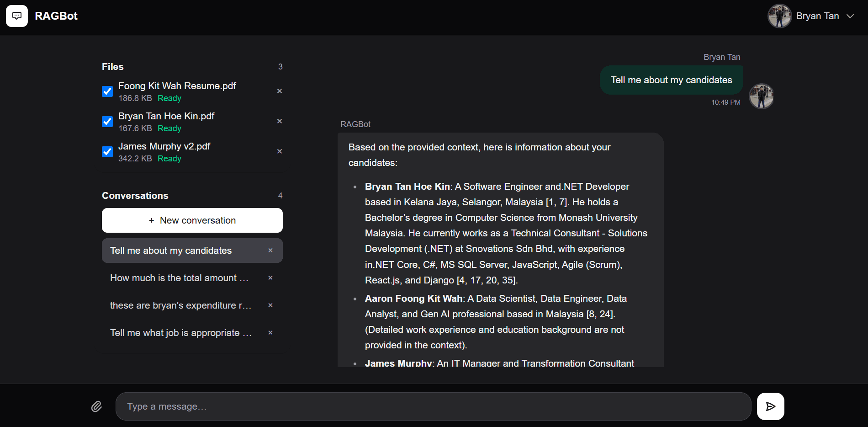Focus the 'Type a message' input field
The width and height of the screenshot is (868, 427).
coord(434,406)
